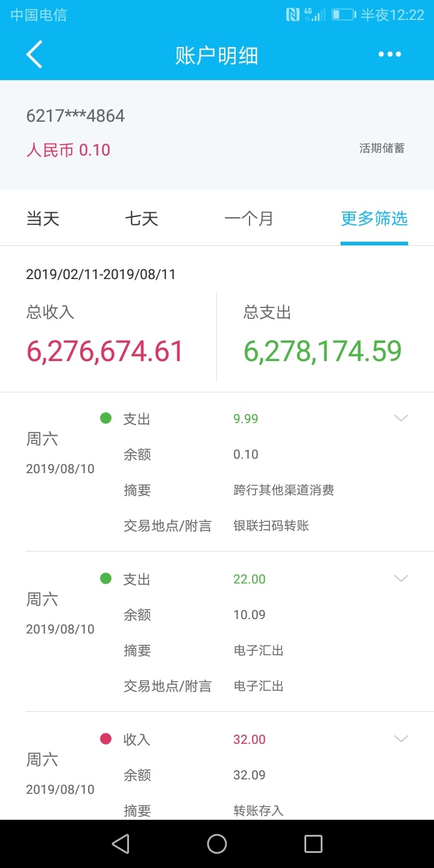Tap the account number 6217***4864
Screen dimensions: 434x868
coord(75,116)
